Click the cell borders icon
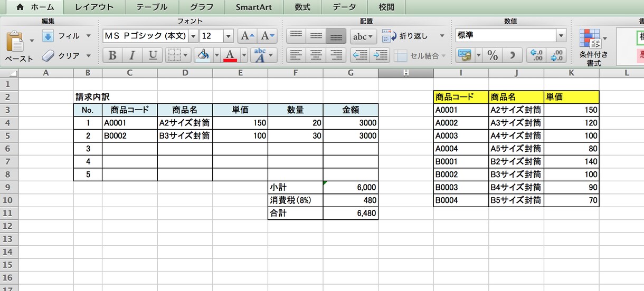The image size is (644, 291). tap(175, 55)
